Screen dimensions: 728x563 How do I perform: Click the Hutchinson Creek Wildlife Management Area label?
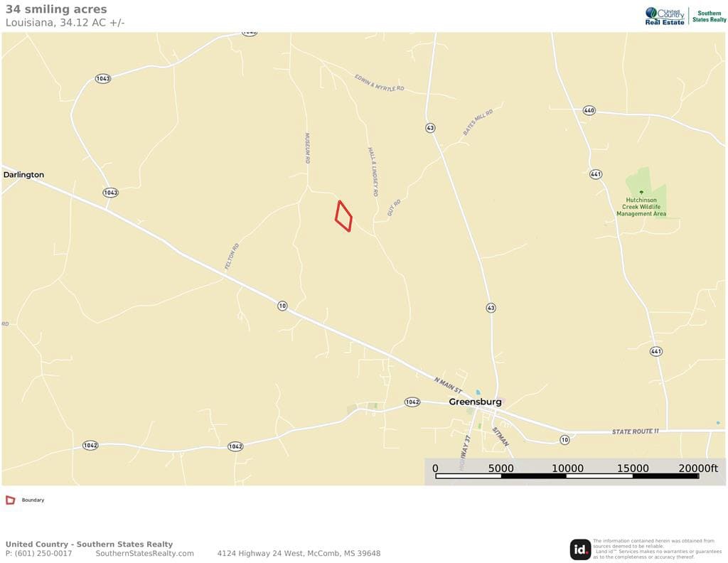(641, 207)
